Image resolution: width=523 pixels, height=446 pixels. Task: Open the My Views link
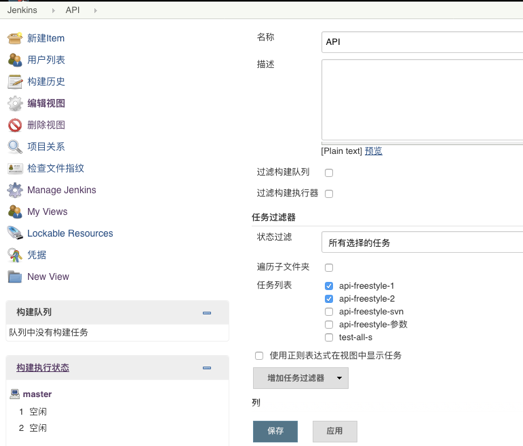[x=47, y=212]
